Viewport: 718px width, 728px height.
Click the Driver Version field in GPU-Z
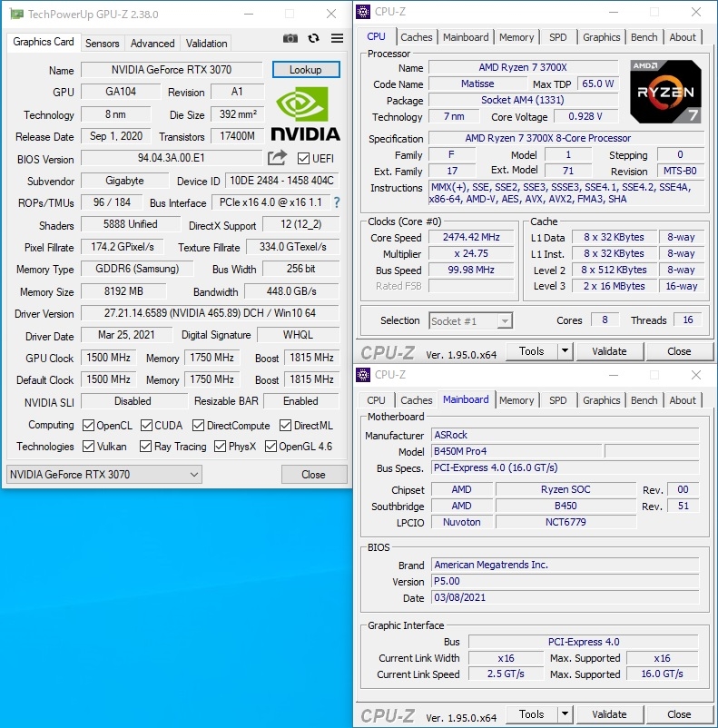click(x=210, y=313)
